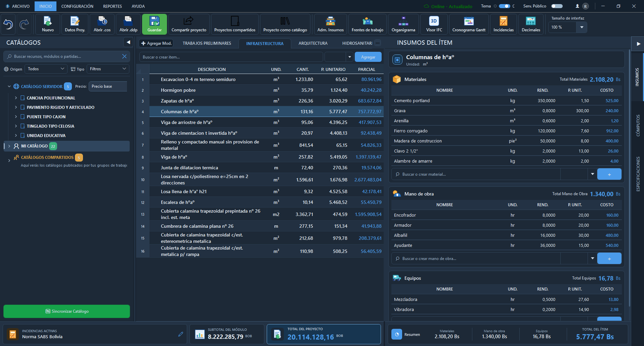Screen dimensions: 644x346
Task: Open the REPORTES menu
Action: tap(112, 6)
